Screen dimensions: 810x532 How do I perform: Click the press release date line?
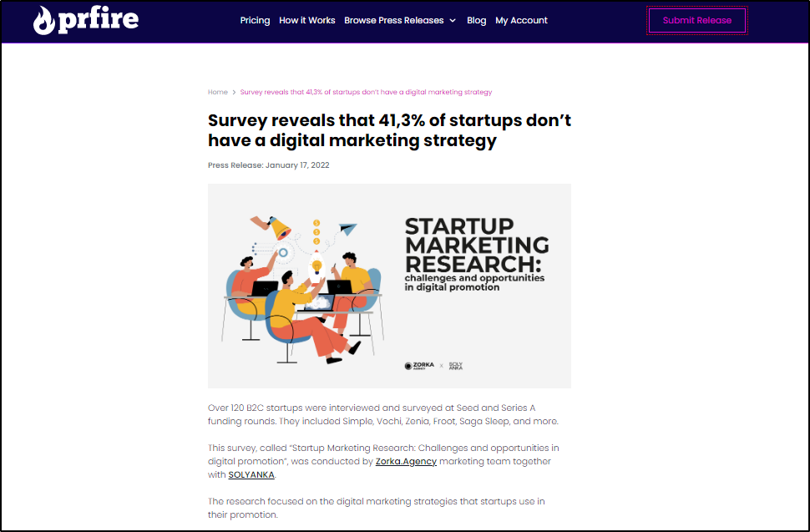pos(269,165)
